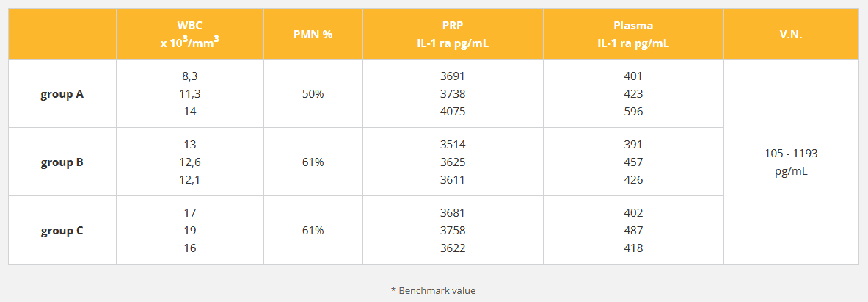This screenshot has width=868, height=302.
Task: Click the WBC column header
Action: pyautogui.click(x=190, y=34)
